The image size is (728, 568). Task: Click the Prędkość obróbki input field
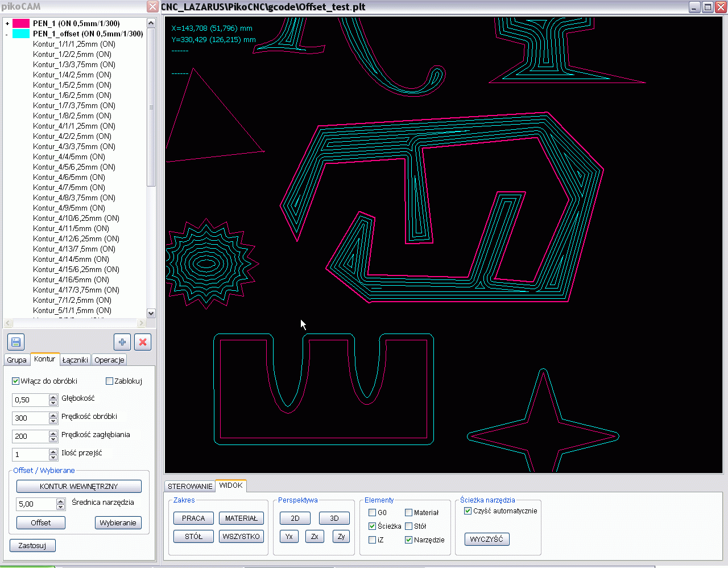coord(31,418)
